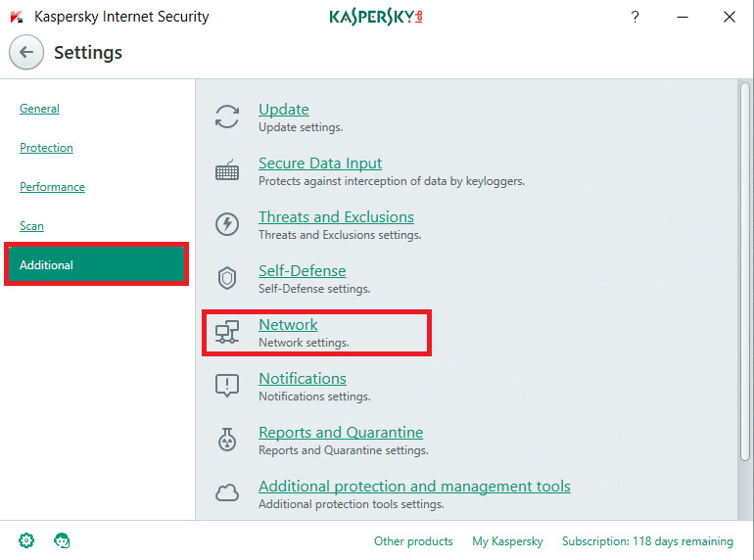Screen dimensions: 754x560
Task: Open support via the headset agent icon
Action: pos(62,540)
